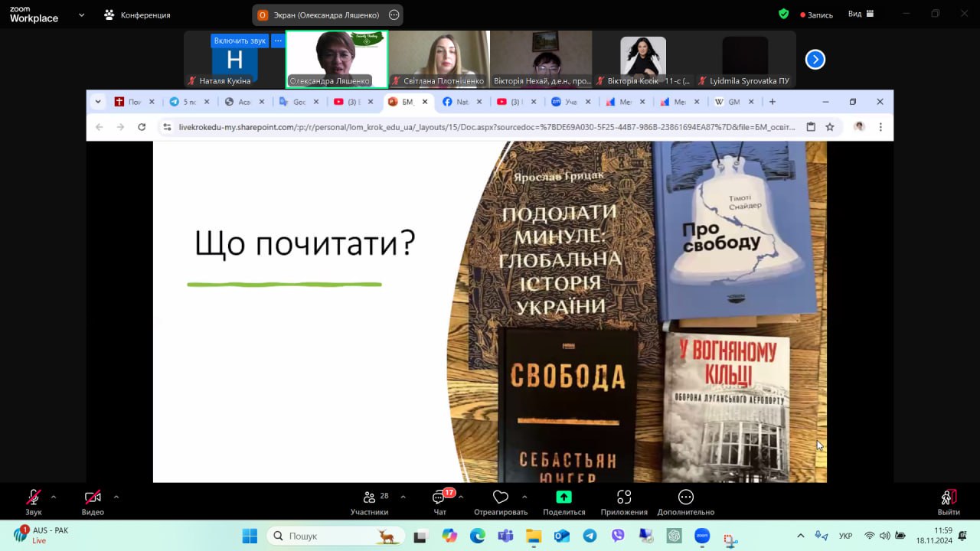This screenshot has width=980, height=551.
Task: Go forward in the shared browser
Action: coord(120,127)
